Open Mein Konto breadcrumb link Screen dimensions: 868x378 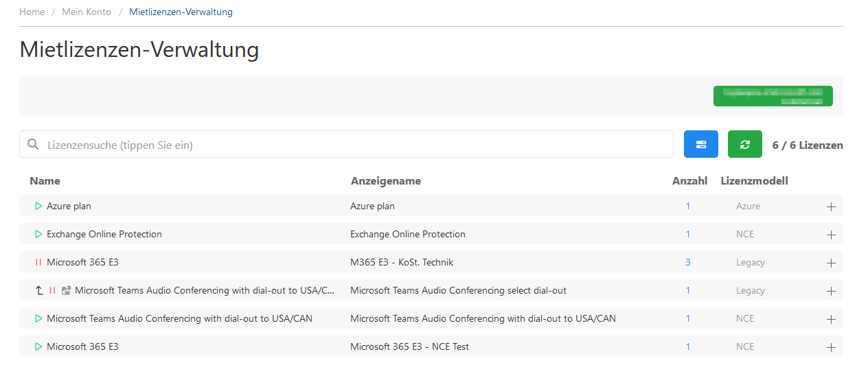click(x=87, y=12)
